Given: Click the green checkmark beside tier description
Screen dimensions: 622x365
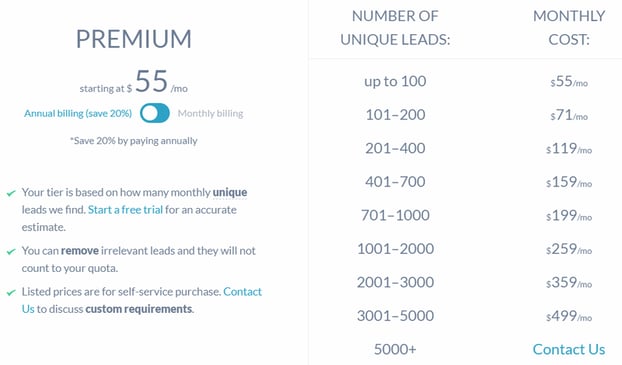Looking at the screenshot, I should [x=11, y=193].
